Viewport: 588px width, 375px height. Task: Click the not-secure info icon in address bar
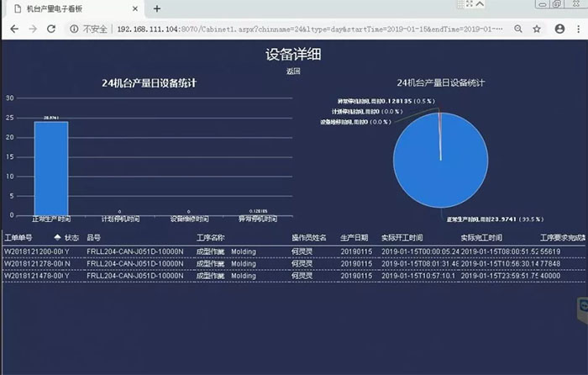74,29
